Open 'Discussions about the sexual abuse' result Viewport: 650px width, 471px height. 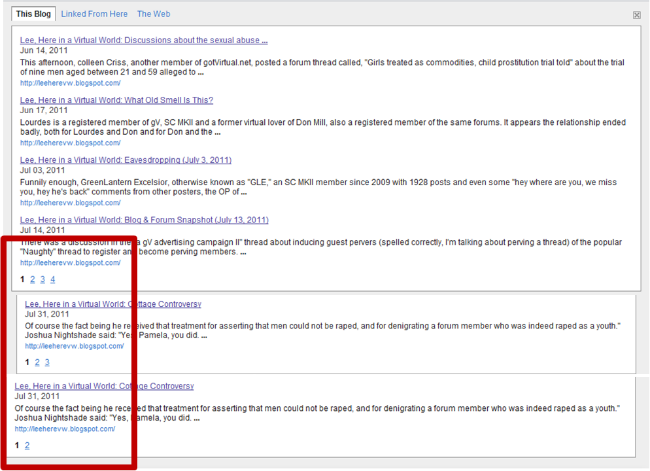click(143, 40)
